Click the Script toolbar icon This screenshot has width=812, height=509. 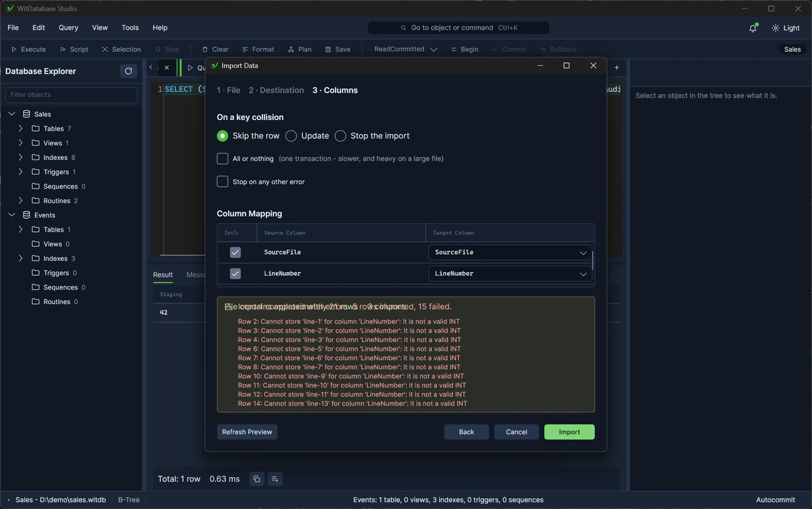point(63,50)
